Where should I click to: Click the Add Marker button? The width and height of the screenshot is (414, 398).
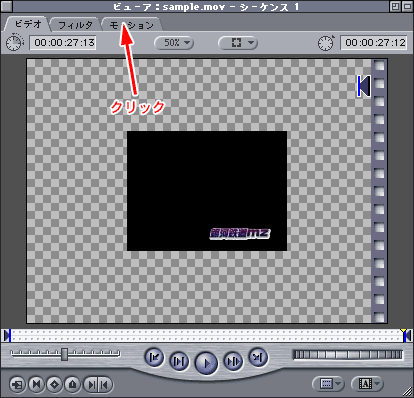(73, 385)
